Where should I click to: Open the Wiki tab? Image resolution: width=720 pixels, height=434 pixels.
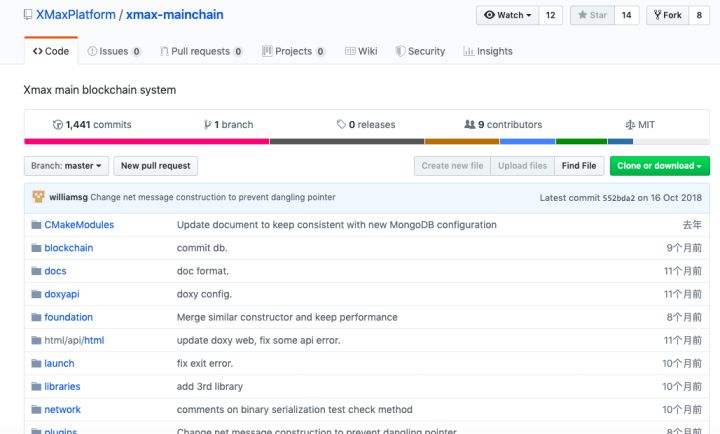[361, 51]
